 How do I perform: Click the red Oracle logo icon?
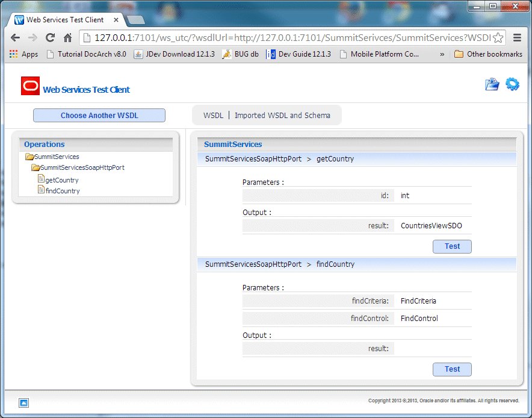(x=30, y=86)
